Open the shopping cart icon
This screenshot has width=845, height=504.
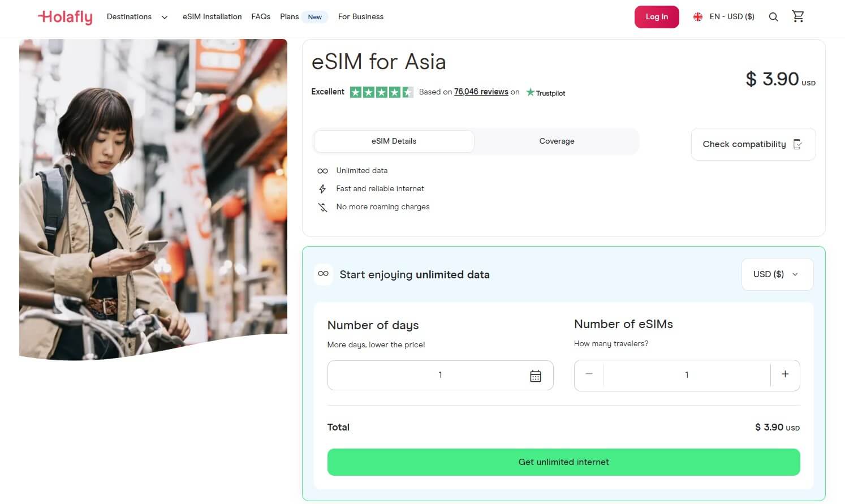pyautogui.click(x=798, y=16)
